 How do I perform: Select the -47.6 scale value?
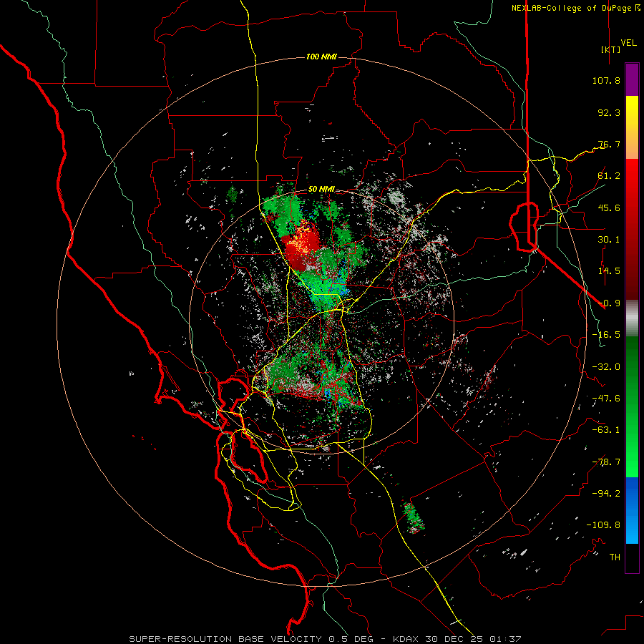coord(606,399)
